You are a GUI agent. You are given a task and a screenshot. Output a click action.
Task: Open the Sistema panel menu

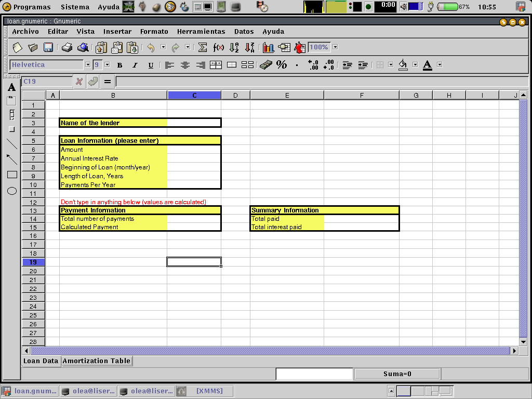coord(75,7)
